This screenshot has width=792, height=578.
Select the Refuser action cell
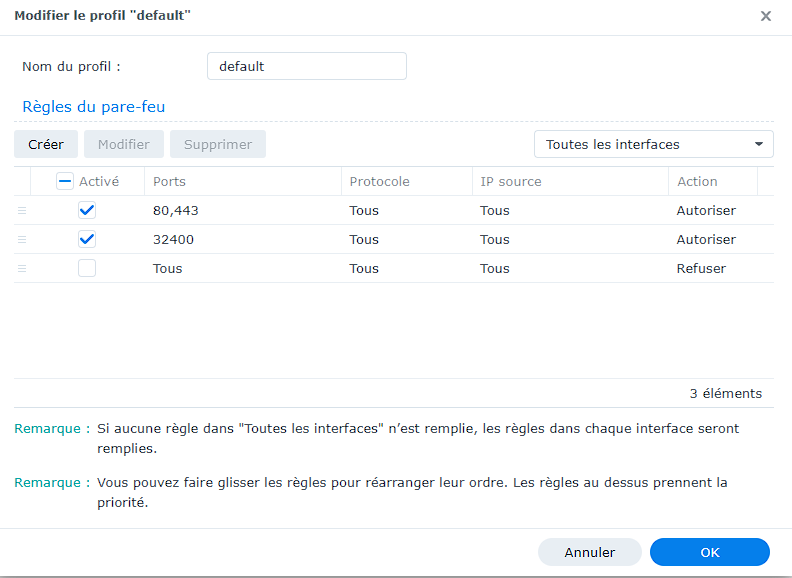click(701, 269)
